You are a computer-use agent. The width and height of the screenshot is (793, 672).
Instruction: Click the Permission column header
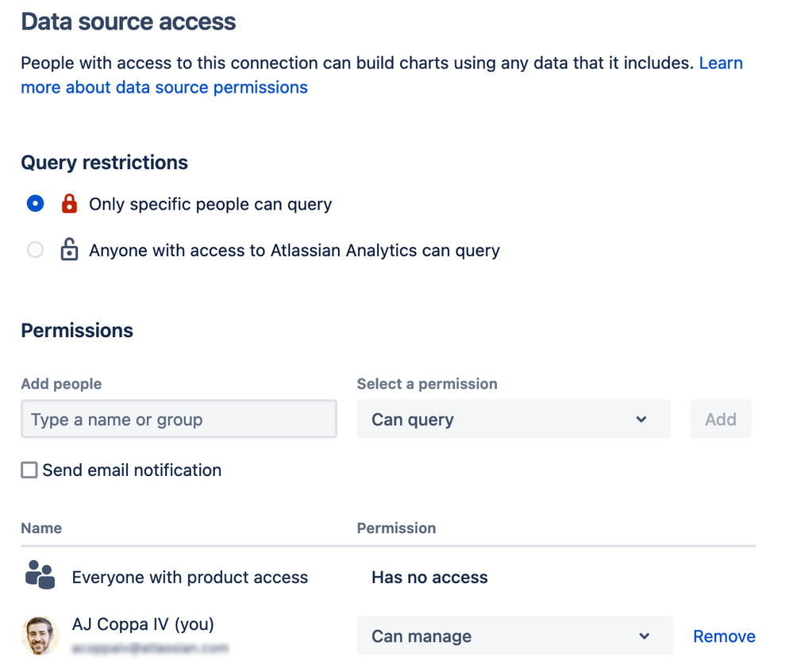pos(396,528)
